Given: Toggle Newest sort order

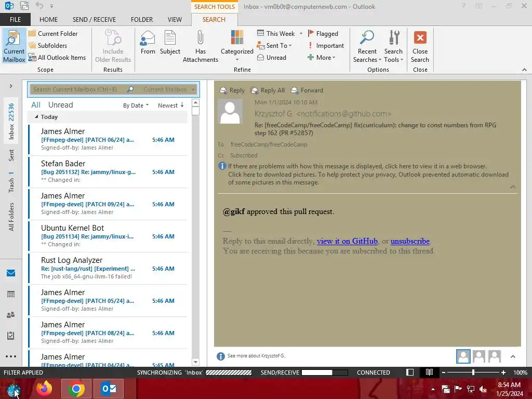Looking at the screenshot, I should 170,105.
